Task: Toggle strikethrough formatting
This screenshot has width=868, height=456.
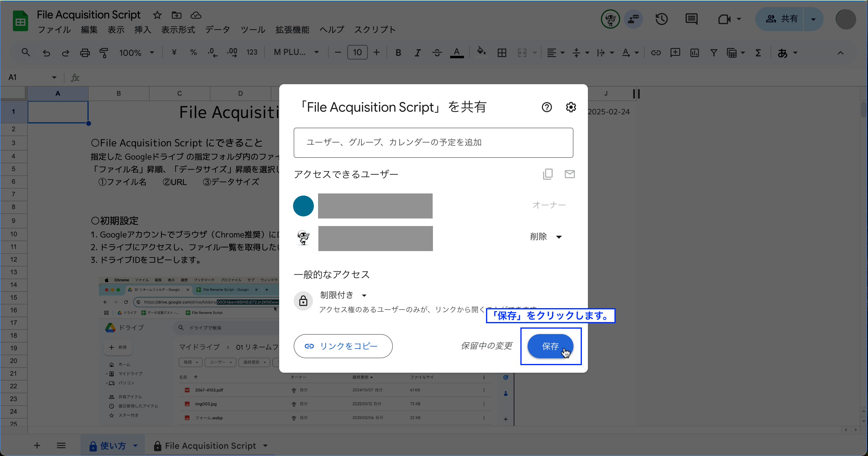Action: 437,53
